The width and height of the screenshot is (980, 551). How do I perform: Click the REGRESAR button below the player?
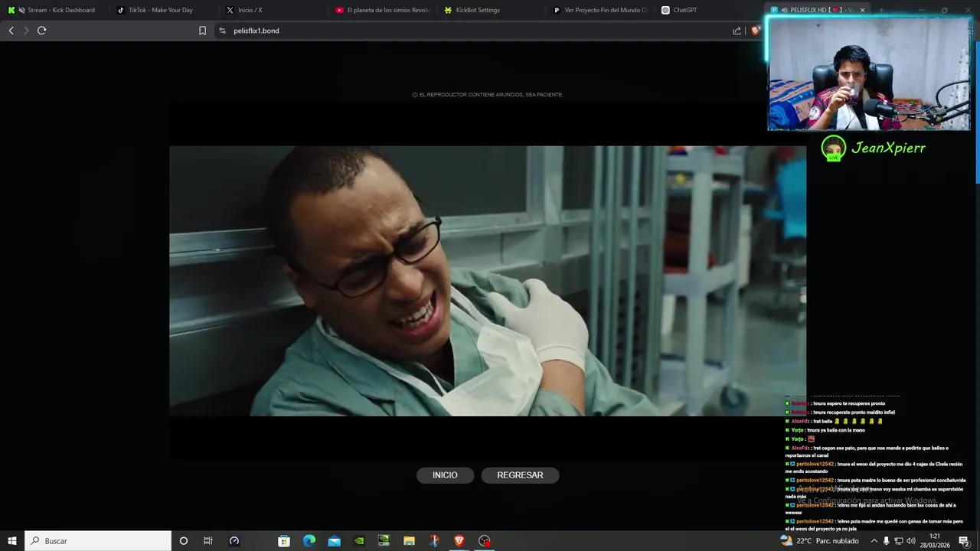click(520, 475)
